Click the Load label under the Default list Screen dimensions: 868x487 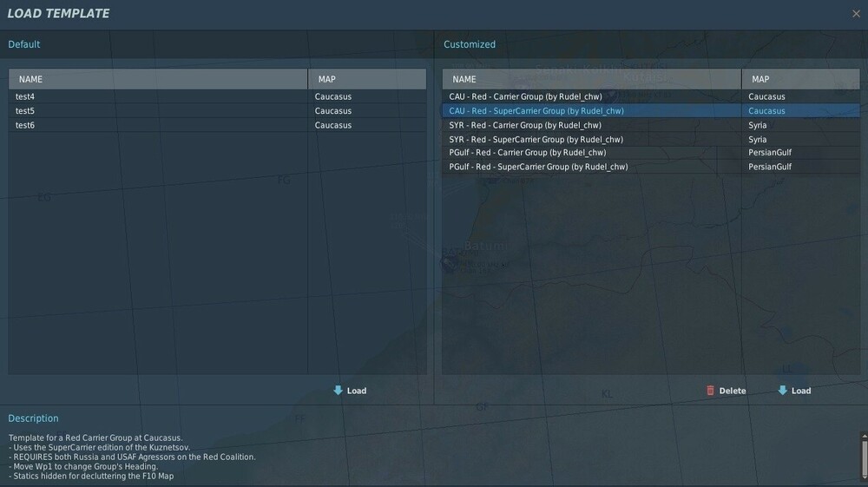point(357,391)
